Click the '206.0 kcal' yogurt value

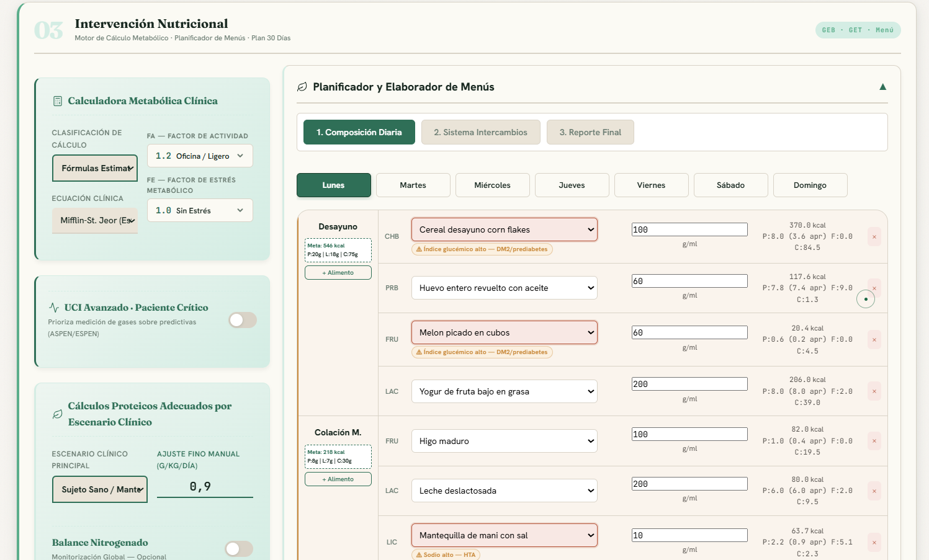807,380
